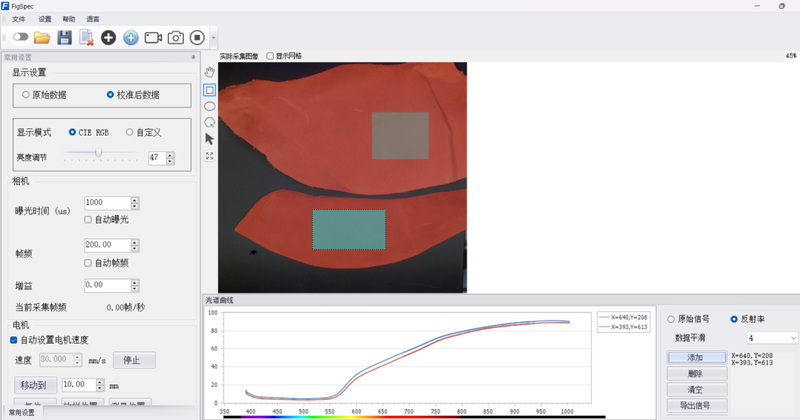The height and width of the screenshot is (420, 800).
Task: Click the 亮度调节 slider handle
Action: pyautogui.click(x=98, y=153)
